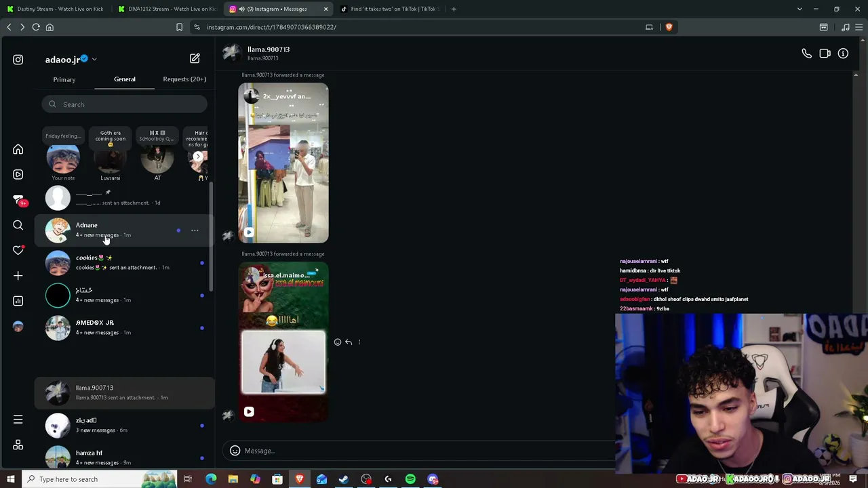Open hamza hf conversation
This screenshot has width=868, height=488.
(124, 457)
